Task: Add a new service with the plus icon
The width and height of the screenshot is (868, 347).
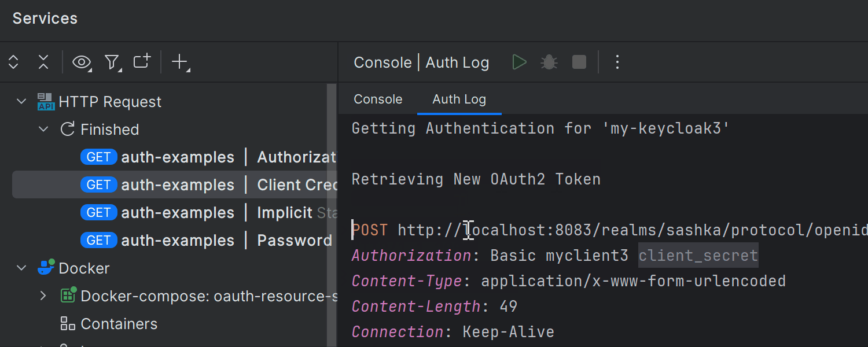Action: (x=178, y=62)
